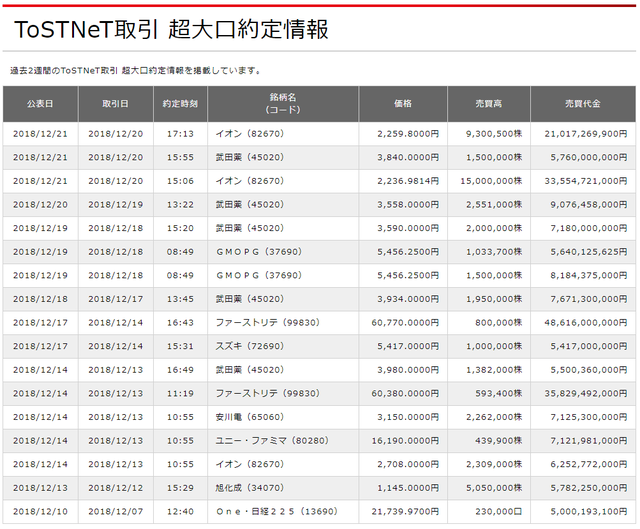This screenshot has height=529, width=640.
Task: Click the price 2,259.8000円
Action: click(x=408, y=134)
